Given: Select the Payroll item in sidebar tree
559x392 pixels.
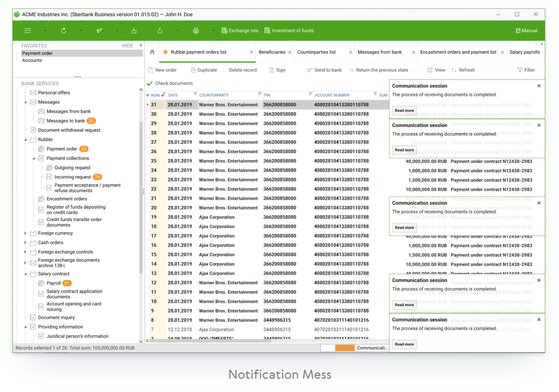Looking at the screenshot, I should [54, 283].
